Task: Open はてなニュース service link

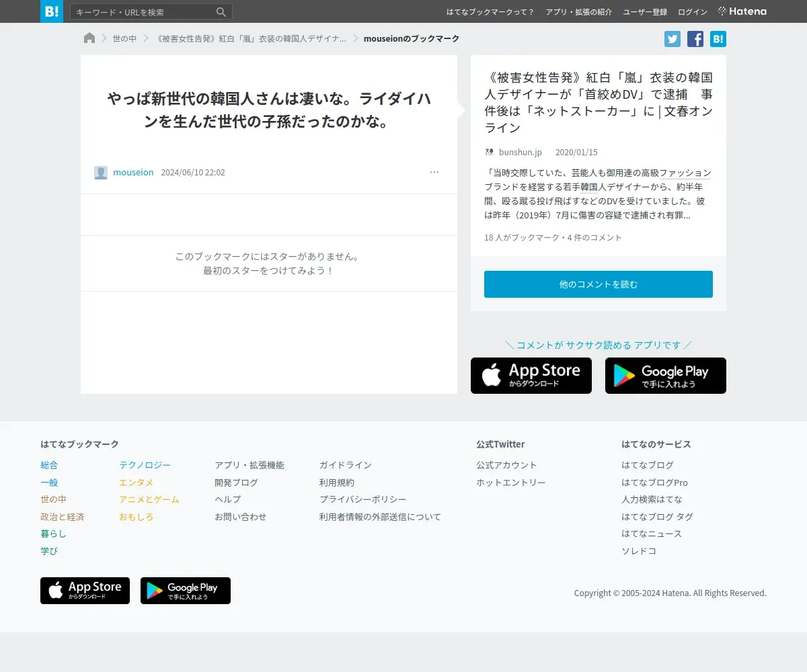Action: [652, 534]
